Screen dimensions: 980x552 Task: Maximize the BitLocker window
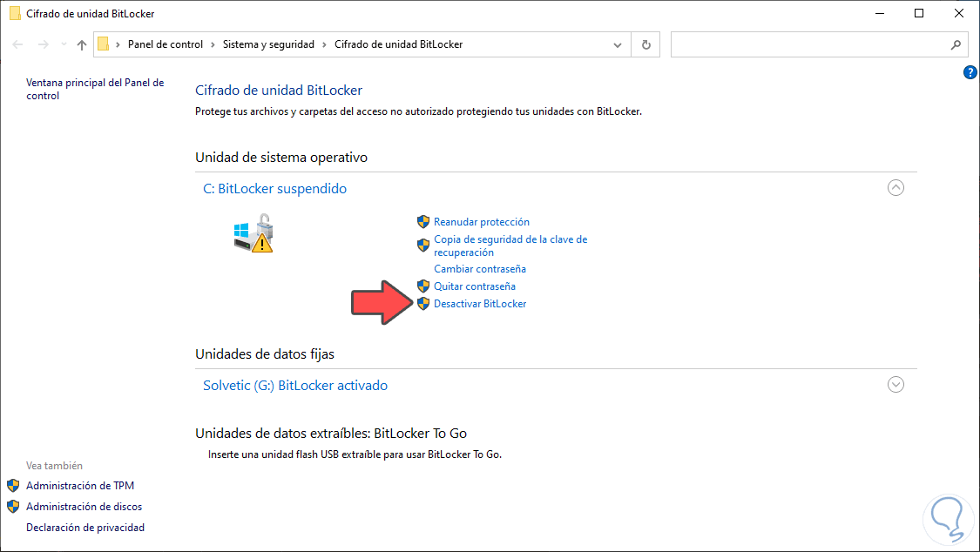point(919,13)
